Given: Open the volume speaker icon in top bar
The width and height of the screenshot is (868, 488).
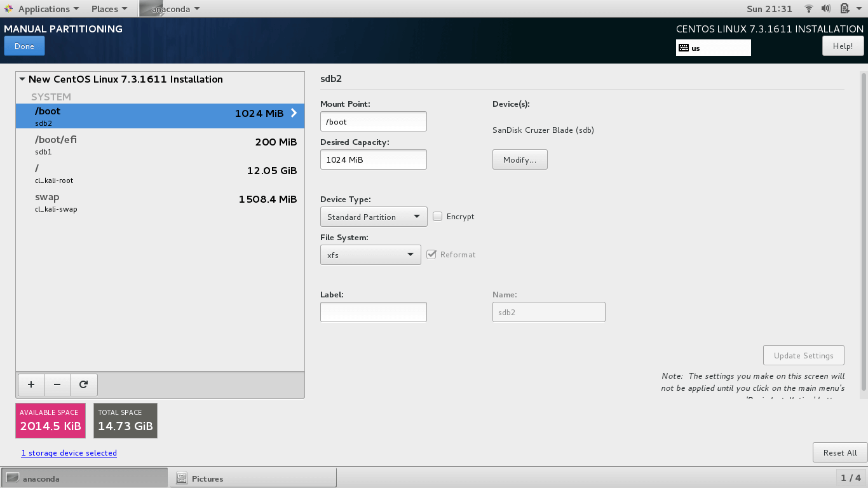Looking at the screenshot, I should coord(826,9).
